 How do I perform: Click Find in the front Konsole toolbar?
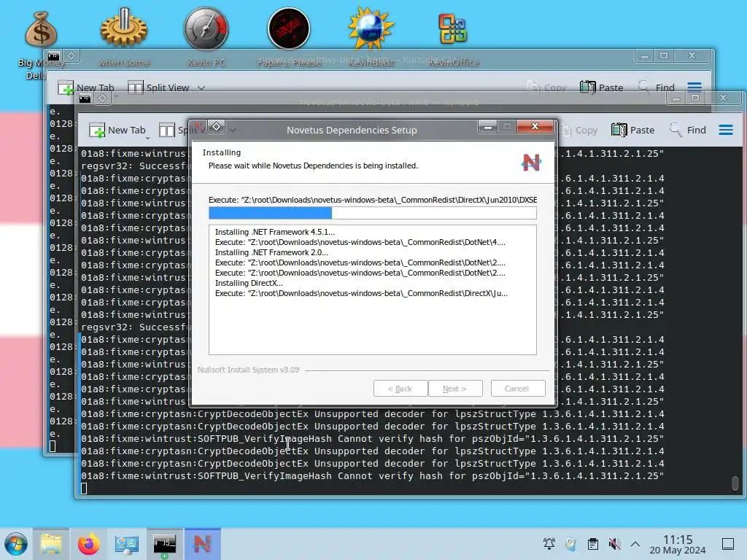tap(687, 130)
